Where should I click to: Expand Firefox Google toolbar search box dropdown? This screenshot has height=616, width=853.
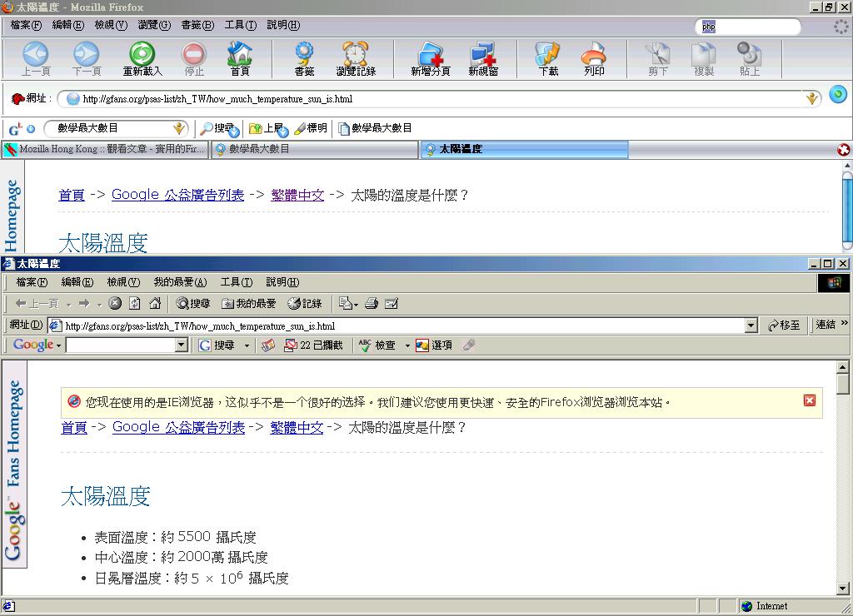click(178, 129)
